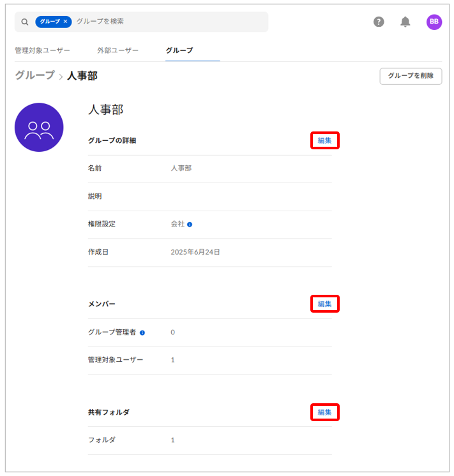Click the グループ filter chip label
Viewport: 454px width, 476px height.
tap(50, 22)
